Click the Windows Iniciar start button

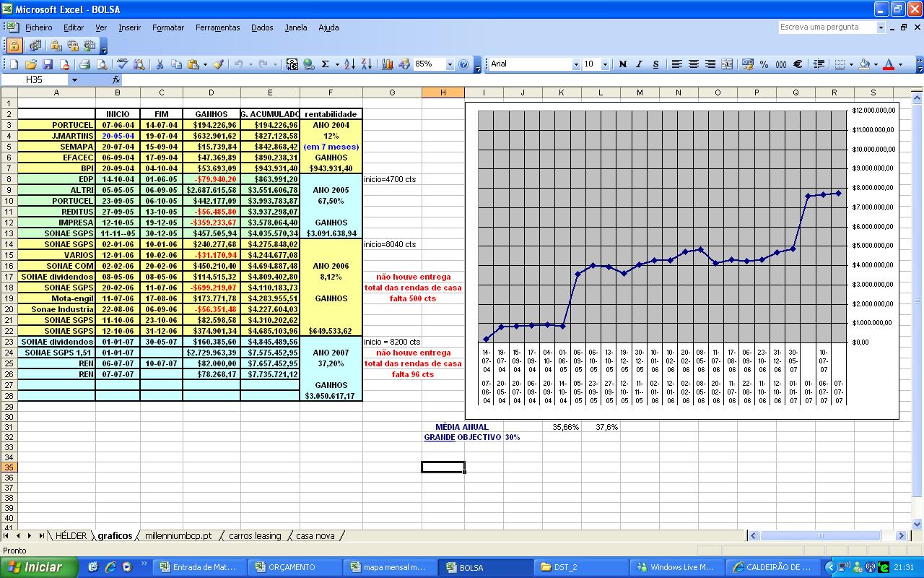click(40, 567)
